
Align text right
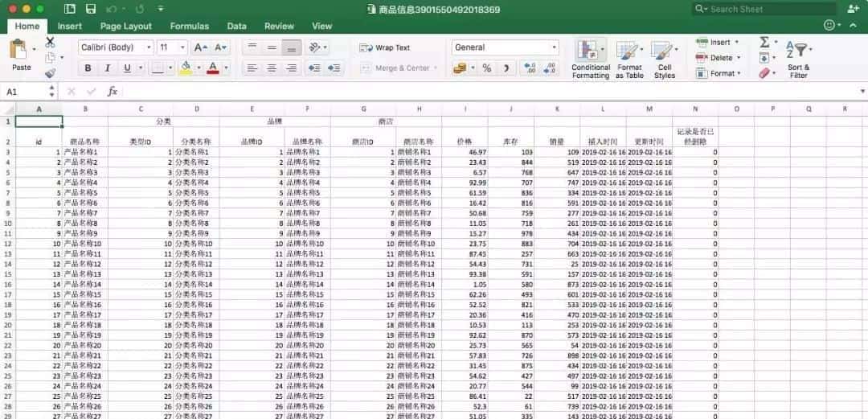(291, 68)
